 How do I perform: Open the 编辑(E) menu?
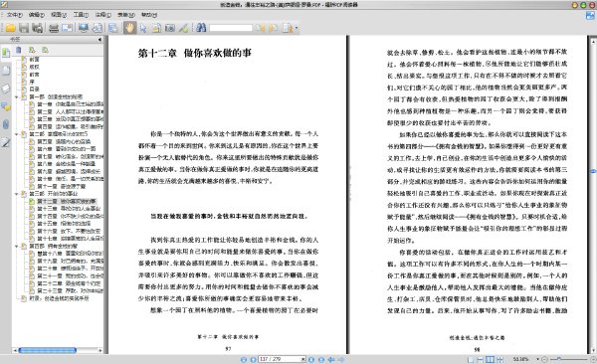[x=37, y=15]
